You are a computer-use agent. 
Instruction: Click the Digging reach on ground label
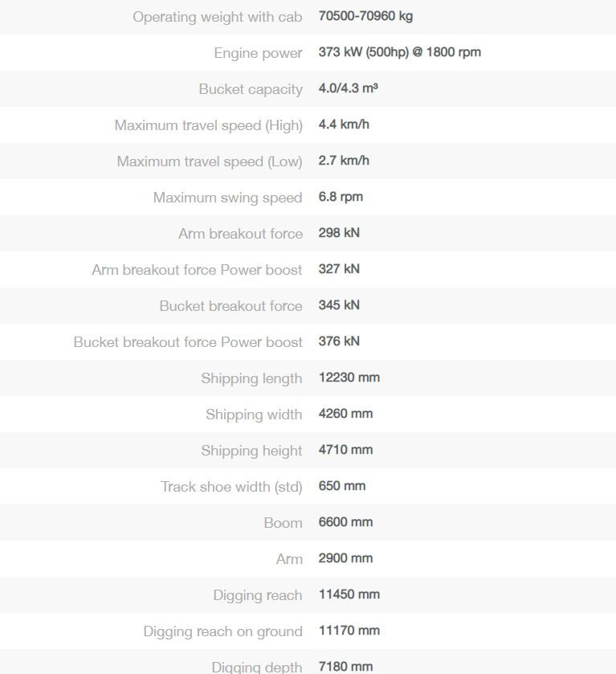[x=222, y=631]
